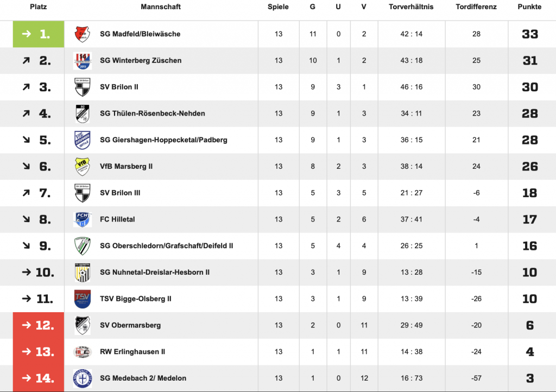
Task: Click the SG Winterberg Züschen club logo
Action: click(83, 61)
